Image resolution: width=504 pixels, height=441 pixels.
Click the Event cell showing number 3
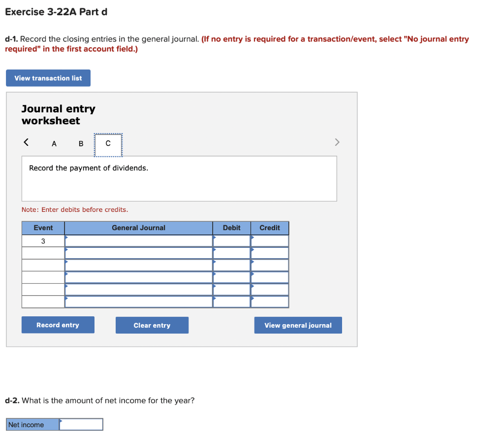[x=43, y=240]
